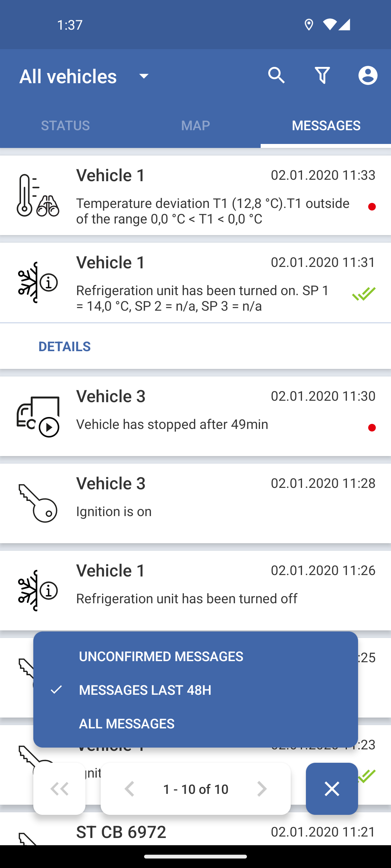The image size is (391, 868).
Task: Tap the temperature deviation thermometer icon
Action: pos(38,195)
